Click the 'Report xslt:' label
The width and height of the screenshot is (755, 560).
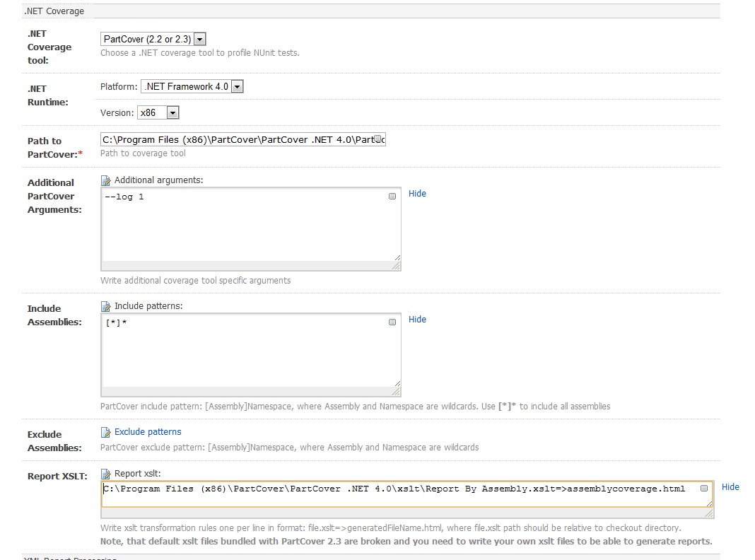tap(137, 473)
